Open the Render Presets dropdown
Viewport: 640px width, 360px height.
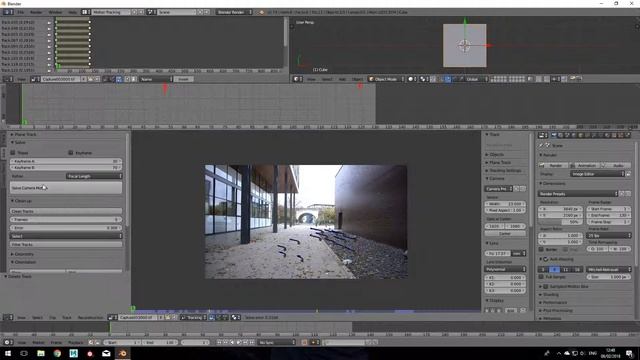(x=578, y=193)
